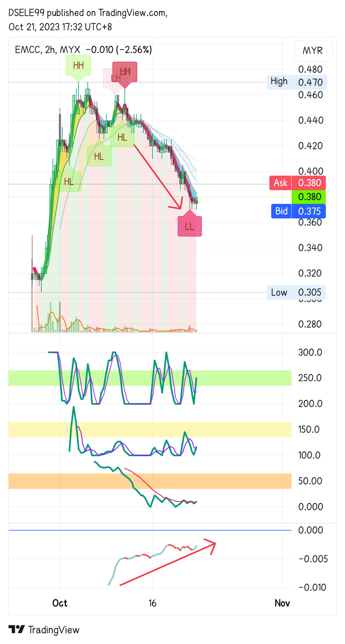The height and width of the screenshot is (644, 345).
Task: Click the 150.0 indicator scale label
Action: pos(309,430)
